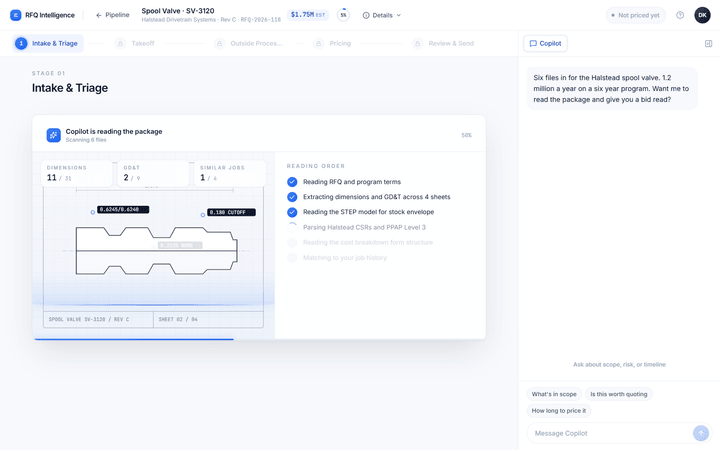Screen dimensions: 720x450
Task: Click the lock icon beside Review & Send
Action: (x=417, y=43)
